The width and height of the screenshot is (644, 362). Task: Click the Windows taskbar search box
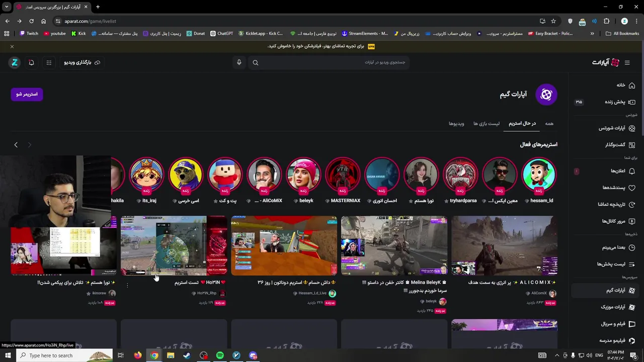point(65,355)
